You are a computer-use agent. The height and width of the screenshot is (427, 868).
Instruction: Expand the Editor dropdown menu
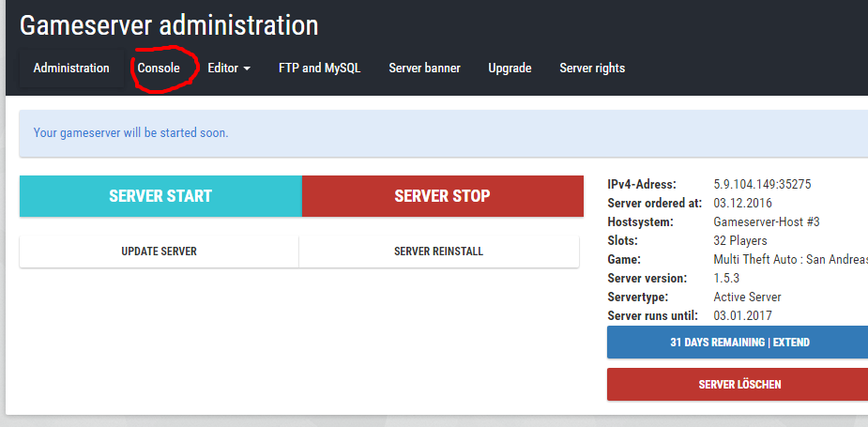(229, 68)
